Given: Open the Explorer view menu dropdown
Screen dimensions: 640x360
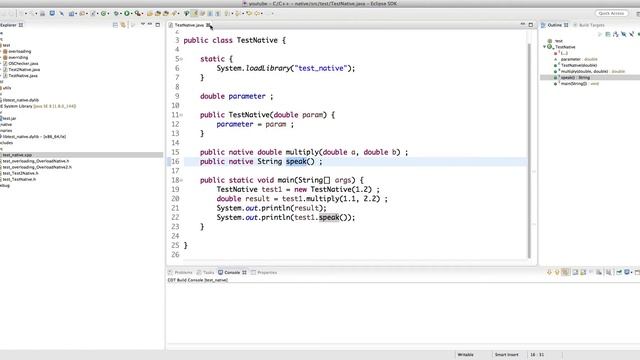Looking at the screenshot, I should [x=143, y=24].
